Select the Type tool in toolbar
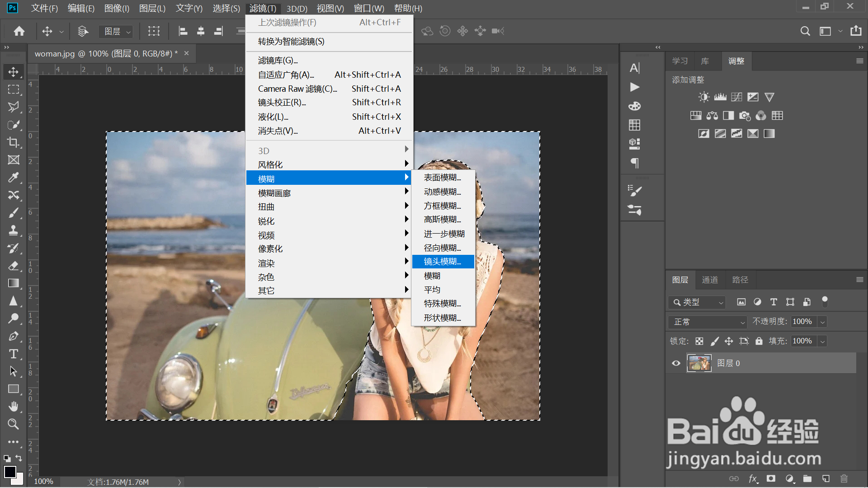Viewport: 868px width, 488px height. [13, 354]
